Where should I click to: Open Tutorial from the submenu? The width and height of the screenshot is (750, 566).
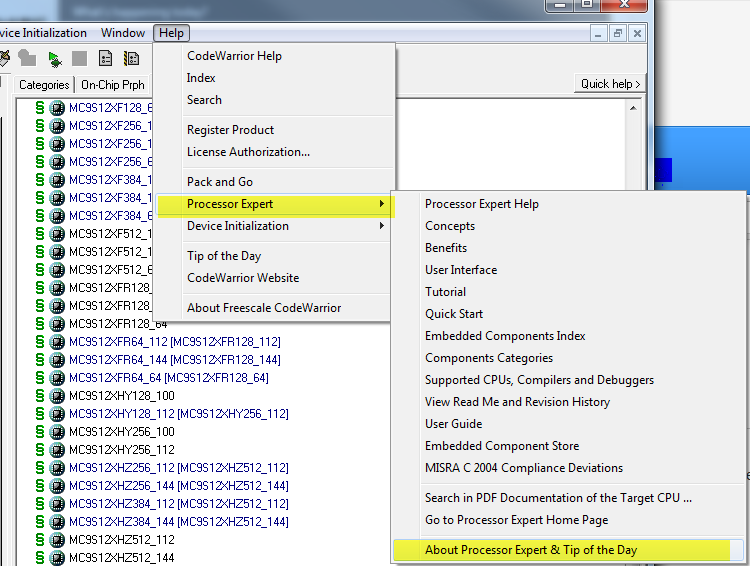point(445,292)
